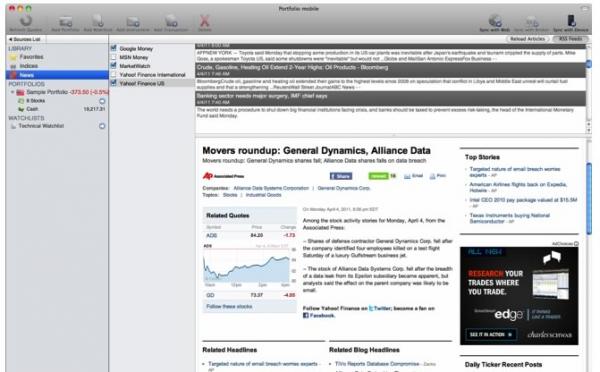The width and height of the screenshot is (600, 372).
Task: Click the Add Portfolio toolbar icon
Action: [x=65, y=21]
